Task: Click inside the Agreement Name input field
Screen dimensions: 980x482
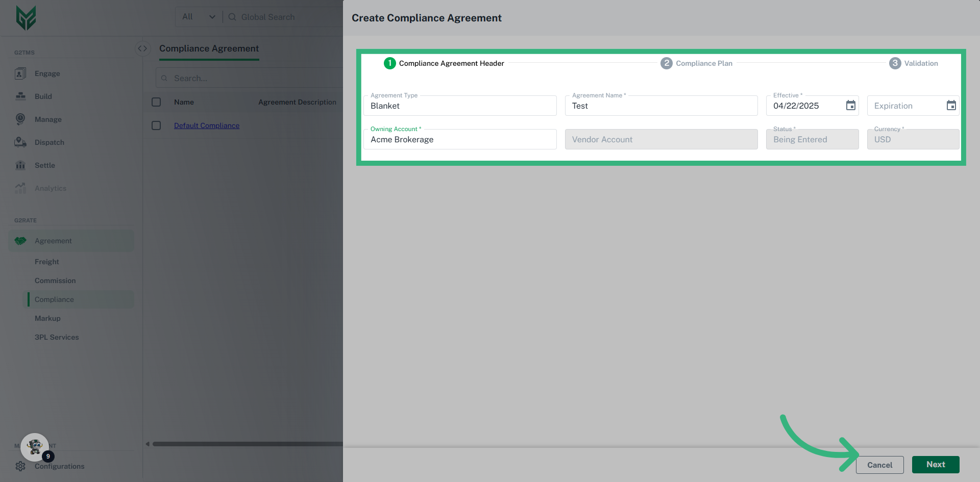Action: 661,106
